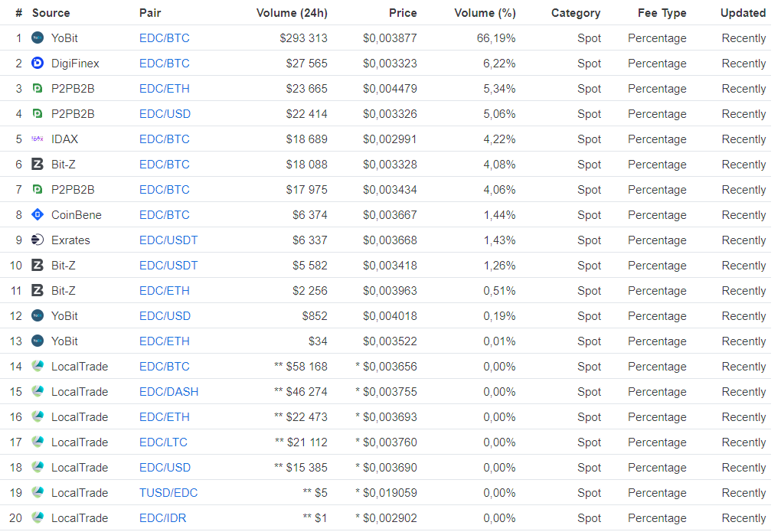Viewport: 781px width, 532px height.
Task: Select the $0,004018 price cell
Action: coord(390,316)
